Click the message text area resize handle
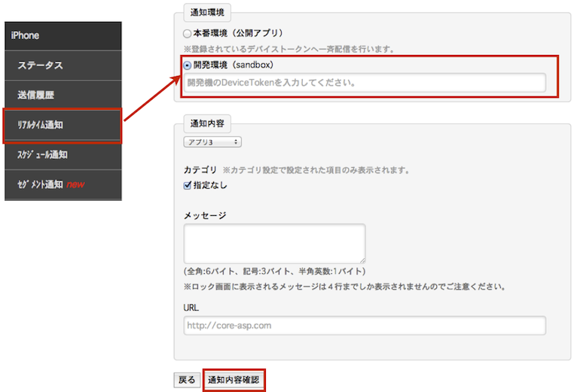The image size is (574, 392). pyautogui.click(x=362, y=260)
